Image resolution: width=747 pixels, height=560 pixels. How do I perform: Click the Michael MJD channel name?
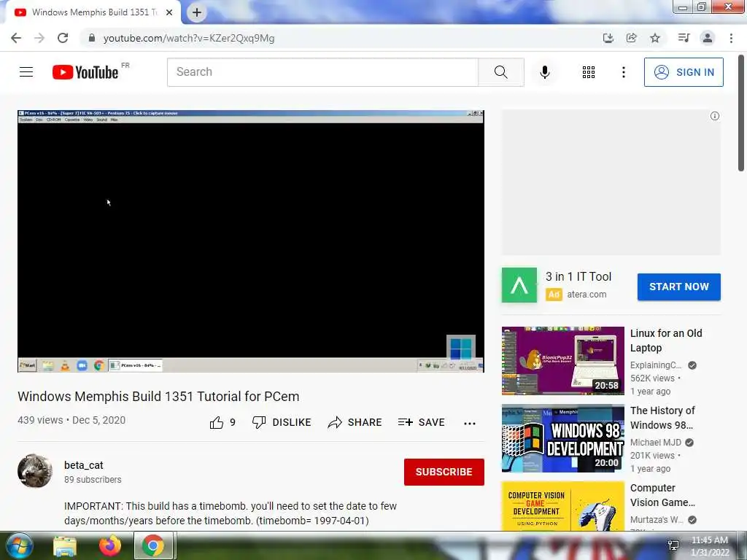click(x=656, y=443)
